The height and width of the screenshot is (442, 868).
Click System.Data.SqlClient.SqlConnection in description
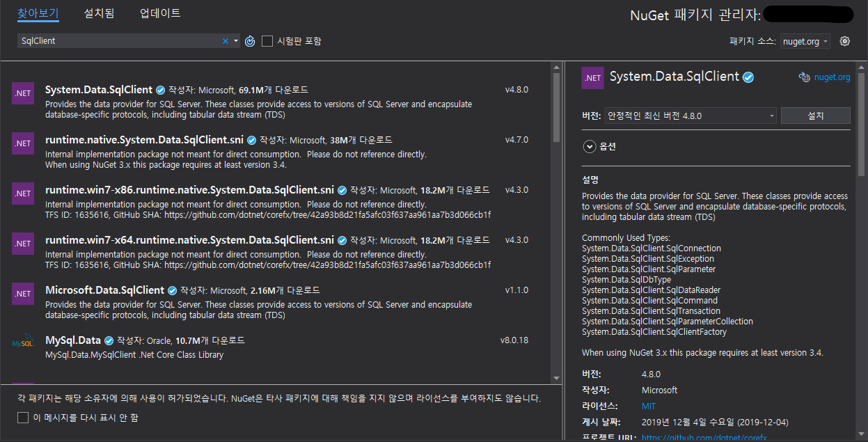pos(652,248)
